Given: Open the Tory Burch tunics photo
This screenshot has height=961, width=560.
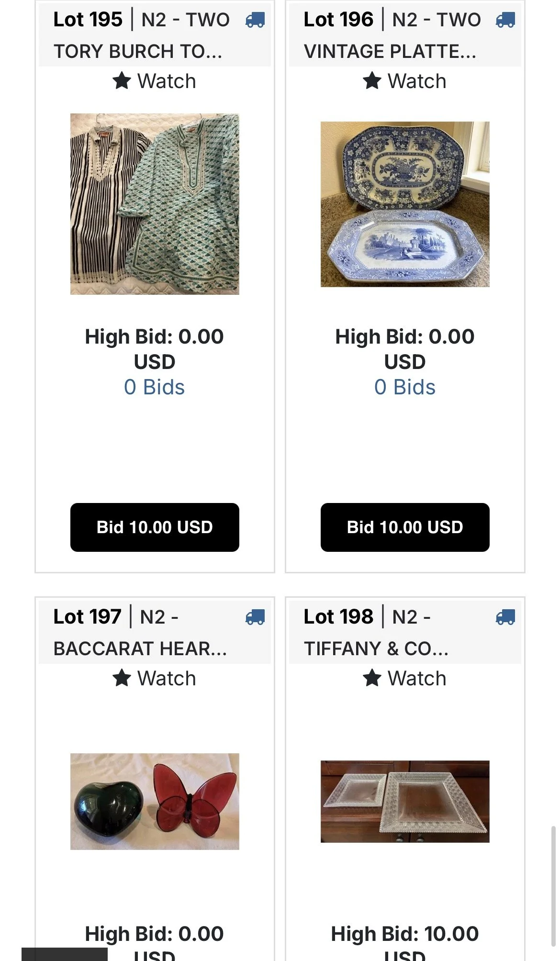Looking at the screenshot, I should (155, 204).
